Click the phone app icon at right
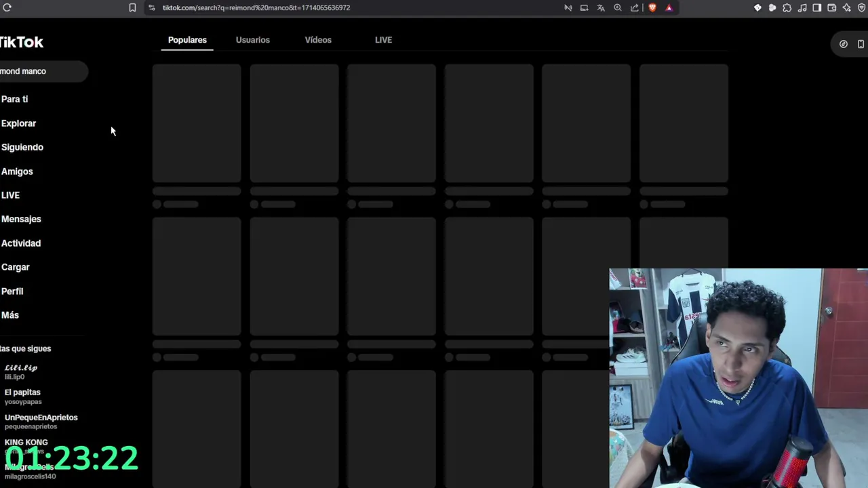Screen dimensions: 868x488 tap(861, 44)
